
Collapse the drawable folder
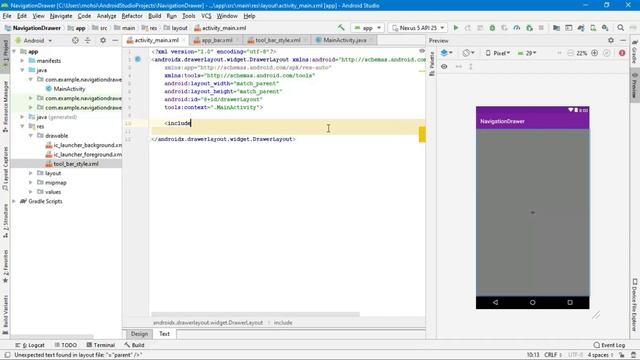click(x=31, y=136)
